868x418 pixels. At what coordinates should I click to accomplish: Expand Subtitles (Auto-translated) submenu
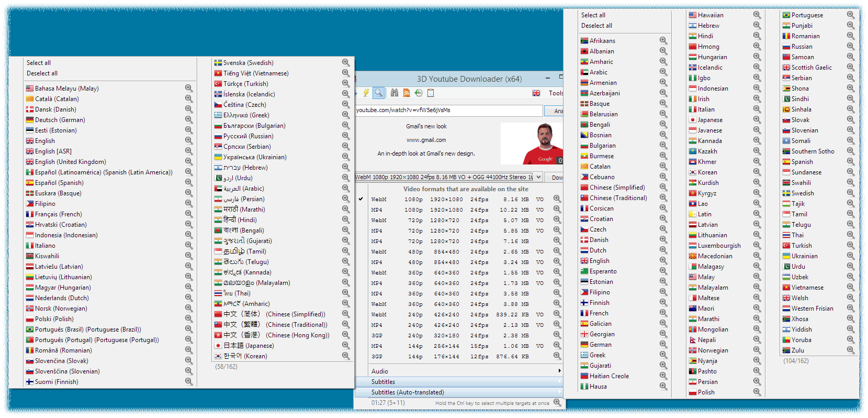[459, 392]
